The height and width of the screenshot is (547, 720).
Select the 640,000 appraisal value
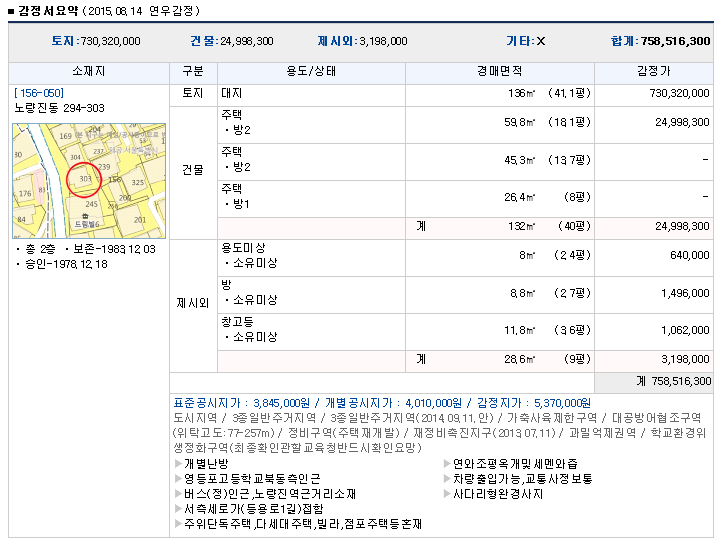click(x=690, y=255)
